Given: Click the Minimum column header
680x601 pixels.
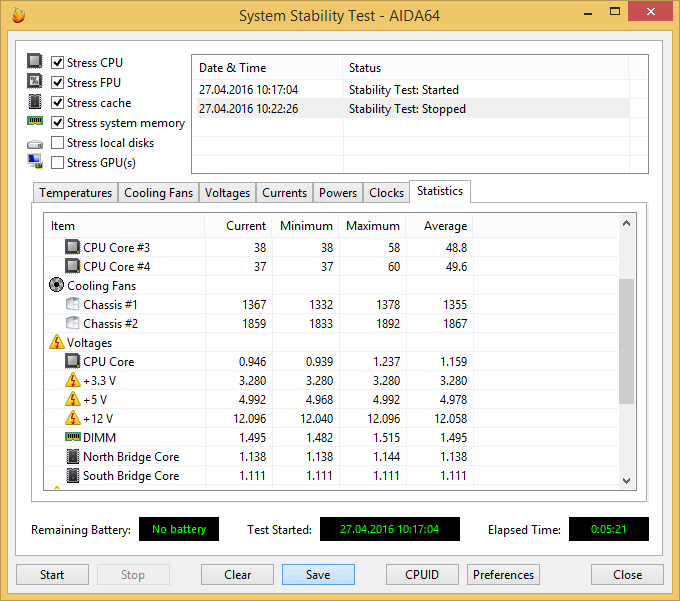Looking at the screenshot, I should coord(305,226).
